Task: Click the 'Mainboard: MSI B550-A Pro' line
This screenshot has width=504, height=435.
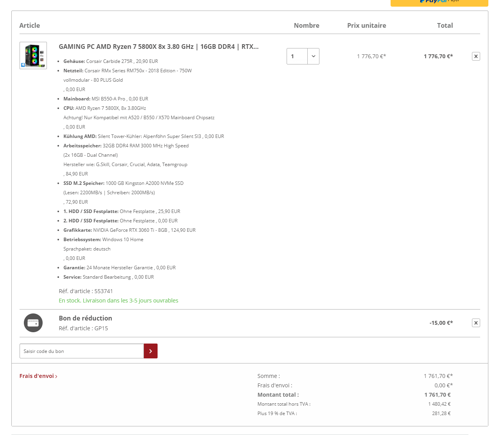Action: pos(106,99)
